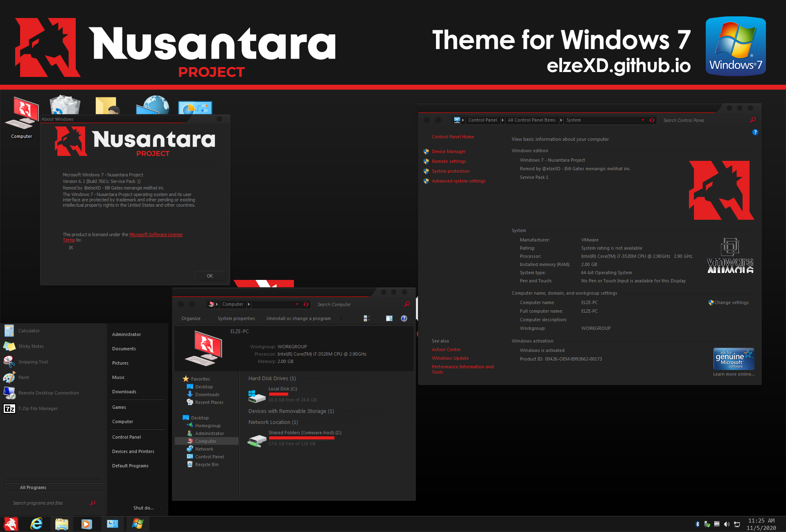Image resolution: width=786 pixels, height=532 pixels.
Task: Collapse the Hard Disk Drives group
Action: click(x=245, y=379)
